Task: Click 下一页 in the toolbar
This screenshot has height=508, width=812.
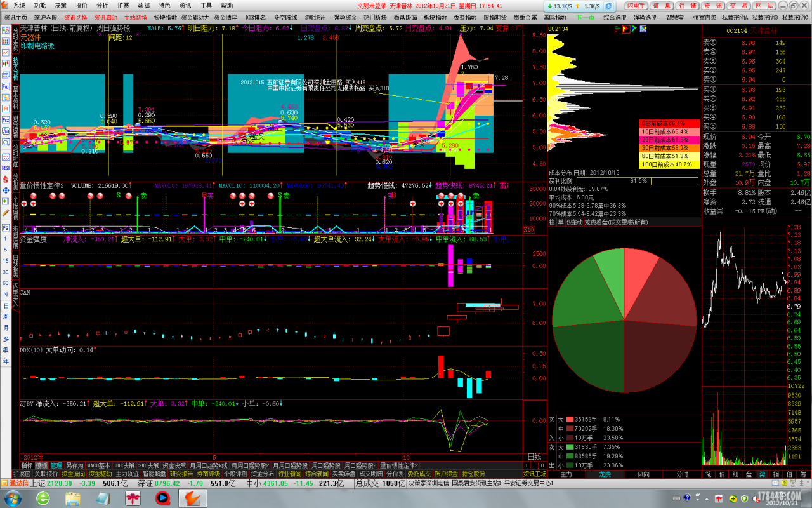Action: click(584, 17)
